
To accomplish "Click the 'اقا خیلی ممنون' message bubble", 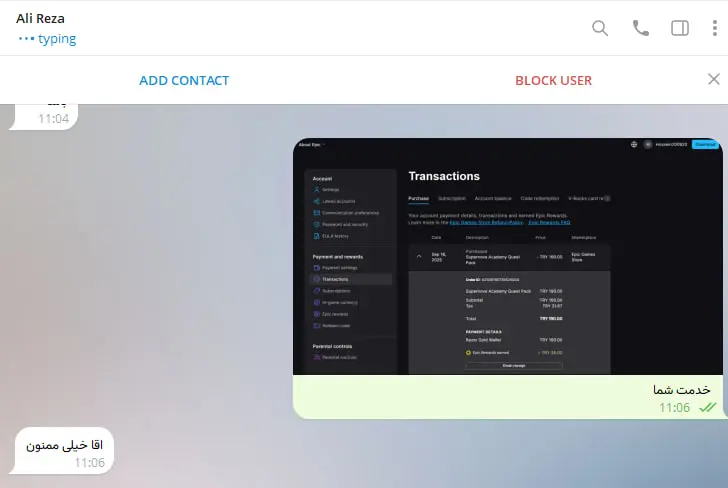I will pyautogui.click(x=69, y=444).
